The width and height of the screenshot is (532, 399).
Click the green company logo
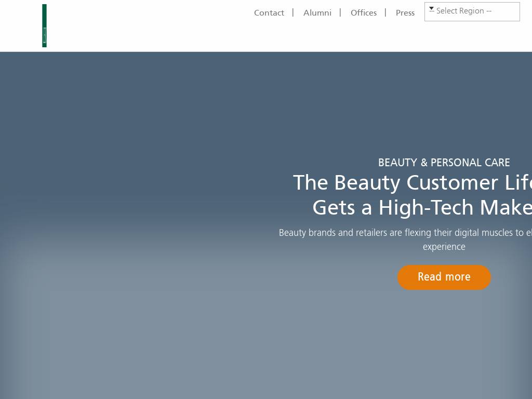coord(44,25)
